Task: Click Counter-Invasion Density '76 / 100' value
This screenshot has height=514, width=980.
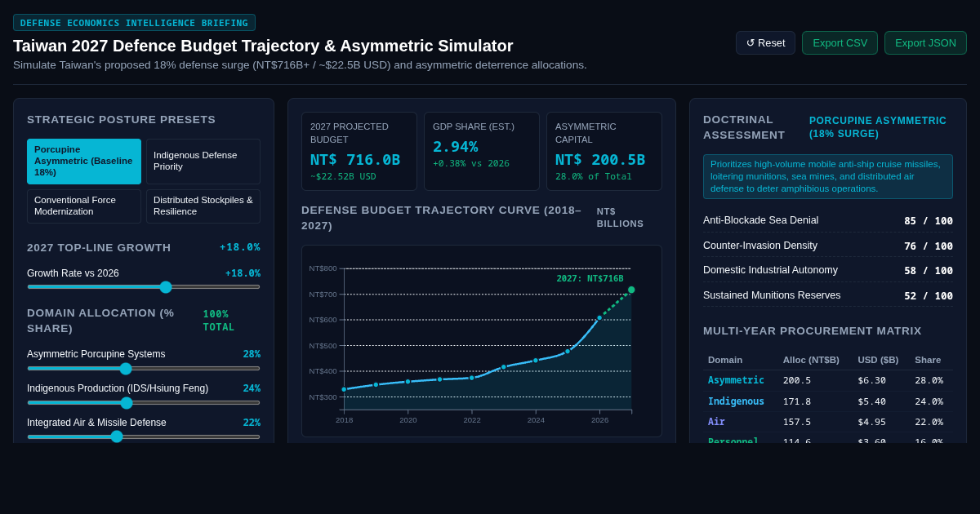Action: pyautogui.click(x=929, y=246)
